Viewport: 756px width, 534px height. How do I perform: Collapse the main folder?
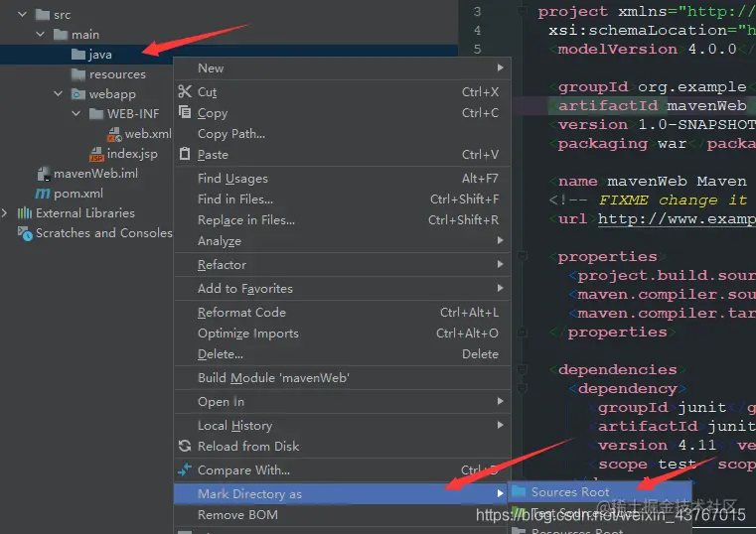point(40,34)
